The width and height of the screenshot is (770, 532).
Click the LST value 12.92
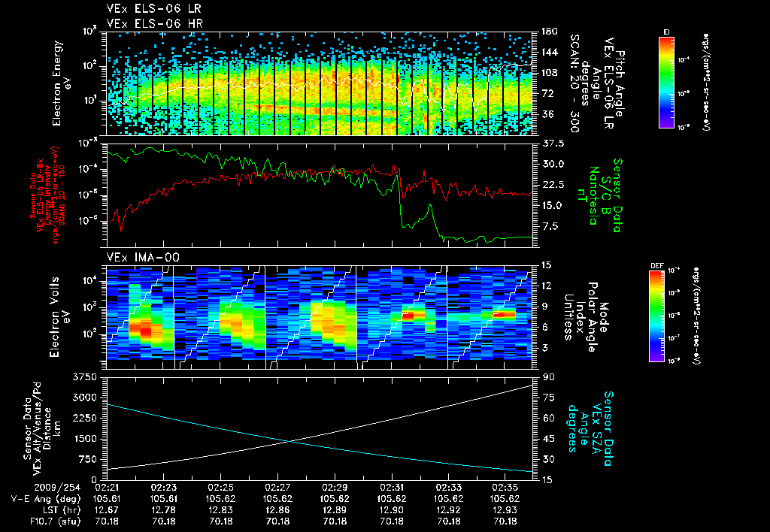click(x=449, y=510)
